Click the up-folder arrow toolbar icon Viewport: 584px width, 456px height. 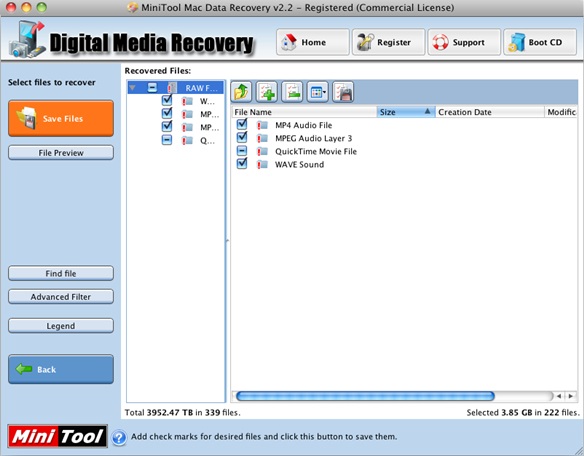[241, 92]
